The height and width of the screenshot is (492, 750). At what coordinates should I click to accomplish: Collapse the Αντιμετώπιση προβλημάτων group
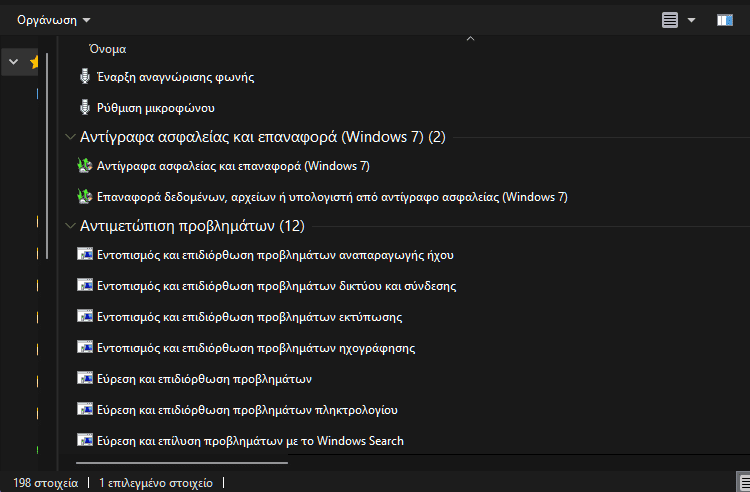69,225
